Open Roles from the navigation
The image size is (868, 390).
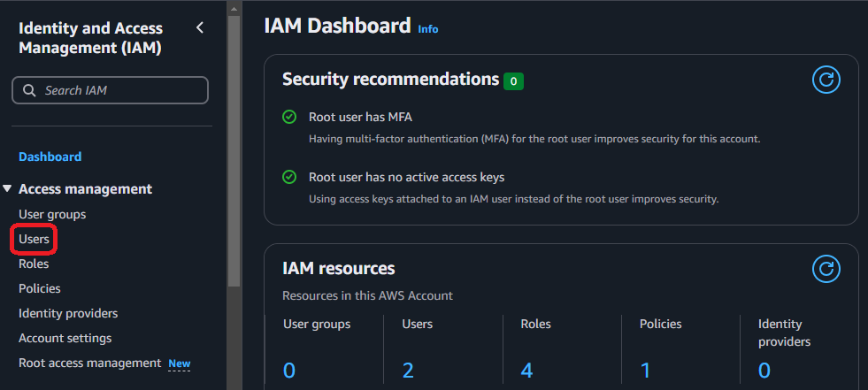click(34, 264)
